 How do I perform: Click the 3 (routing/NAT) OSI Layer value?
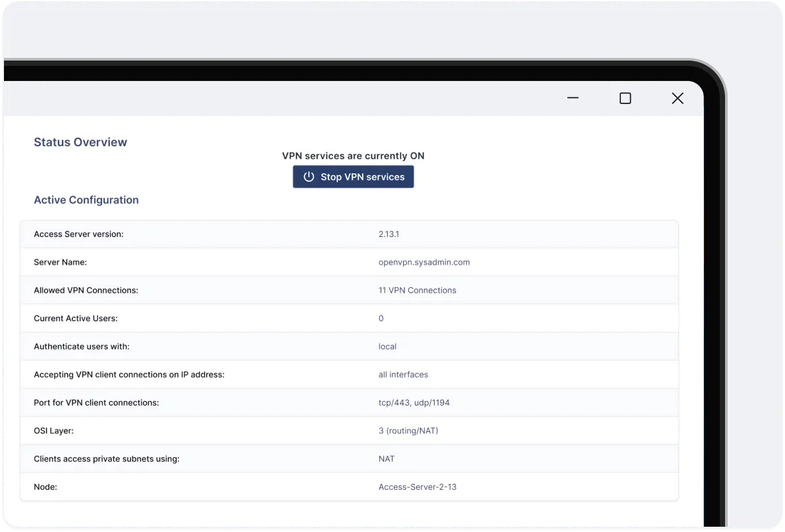point(408,430)
